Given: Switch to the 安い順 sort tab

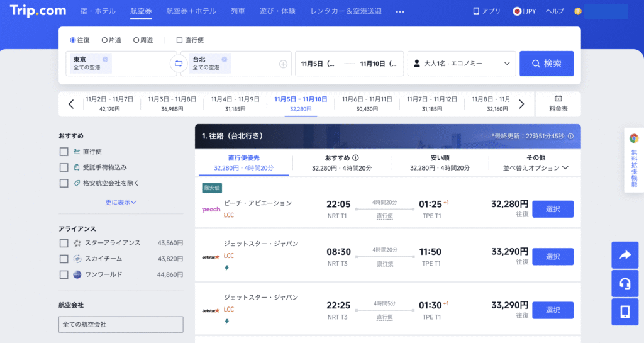Looking at the screenshot, I should 440,163.
